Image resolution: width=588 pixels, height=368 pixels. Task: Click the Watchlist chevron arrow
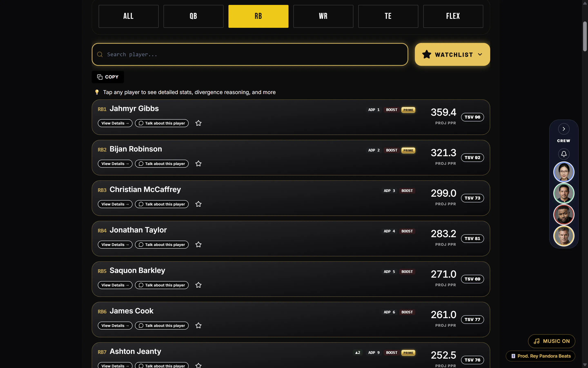tap(480, 54)
